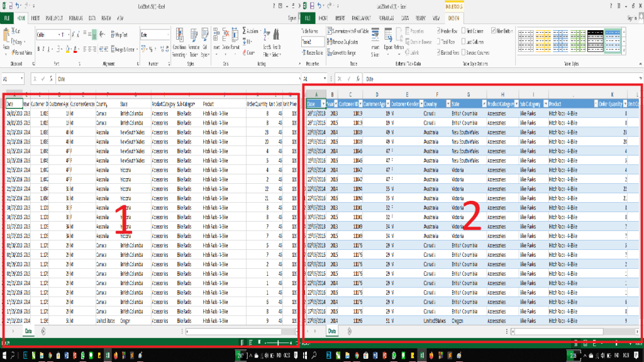Click the Table Name input field
644x362 pixels.
tap(314, 42)
